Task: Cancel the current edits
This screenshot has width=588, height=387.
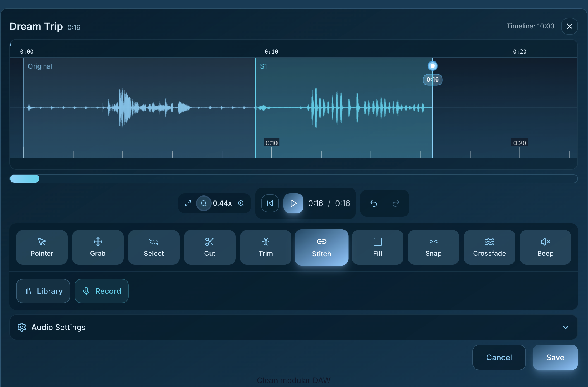Action: click(x=499, y=357)
